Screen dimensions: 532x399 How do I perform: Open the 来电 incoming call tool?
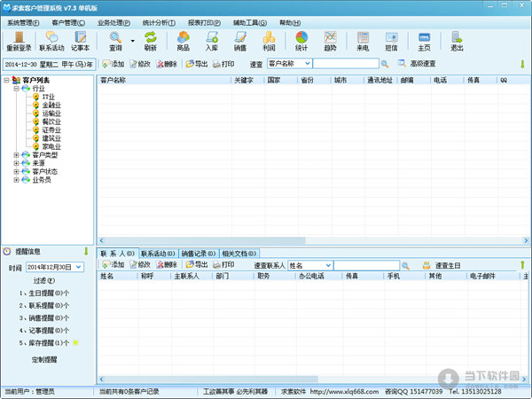pyautogui.click(x=363, y=41)
